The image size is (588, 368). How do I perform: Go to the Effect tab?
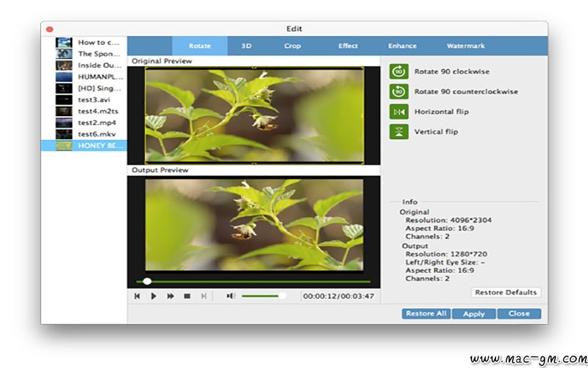tap(348, 46)
